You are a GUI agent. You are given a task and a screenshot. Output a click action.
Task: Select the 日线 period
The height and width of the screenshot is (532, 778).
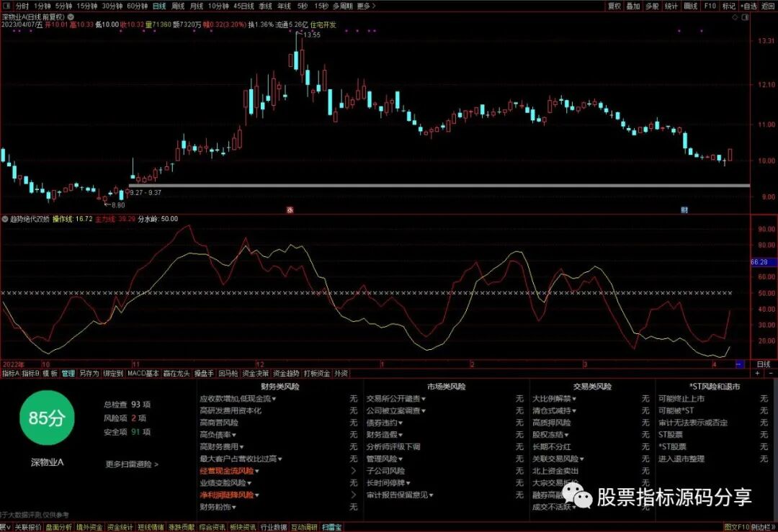pos(159,6)
